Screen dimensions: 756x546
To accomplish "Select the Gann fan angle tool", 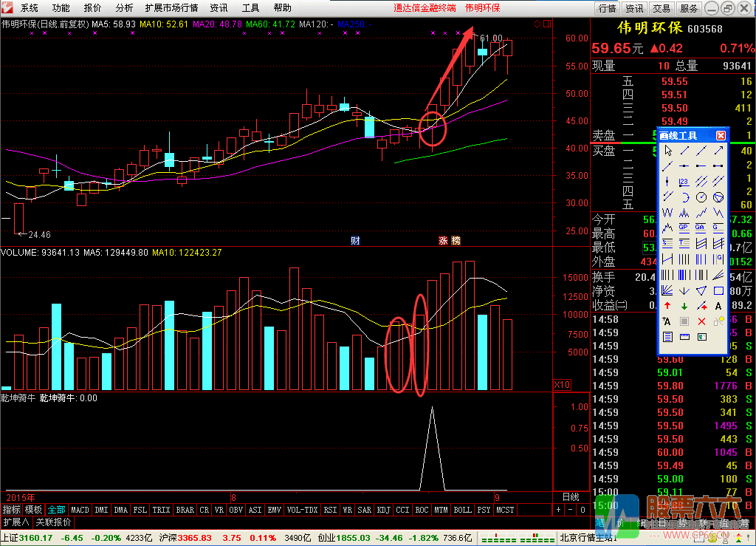I will [667, 290].
